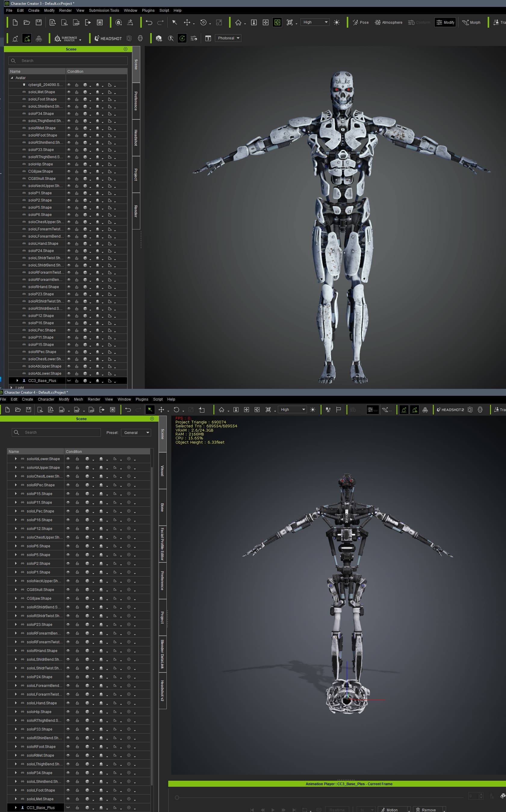Open Substance Painter dropdown arrow
Viewport: 506px width, 812px height.
coord(80,40)
